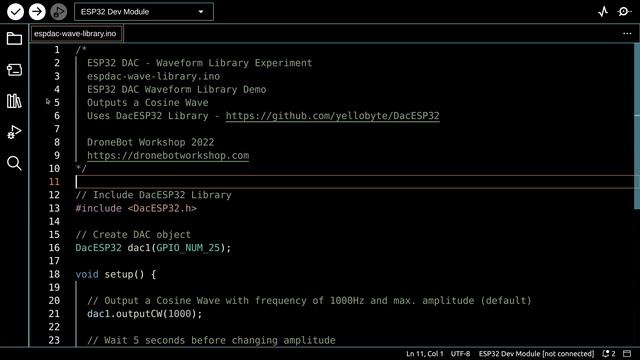The width and height of the screenshot is (640, 360).
Task: Open the notifications bell icon
Action: 609,353
